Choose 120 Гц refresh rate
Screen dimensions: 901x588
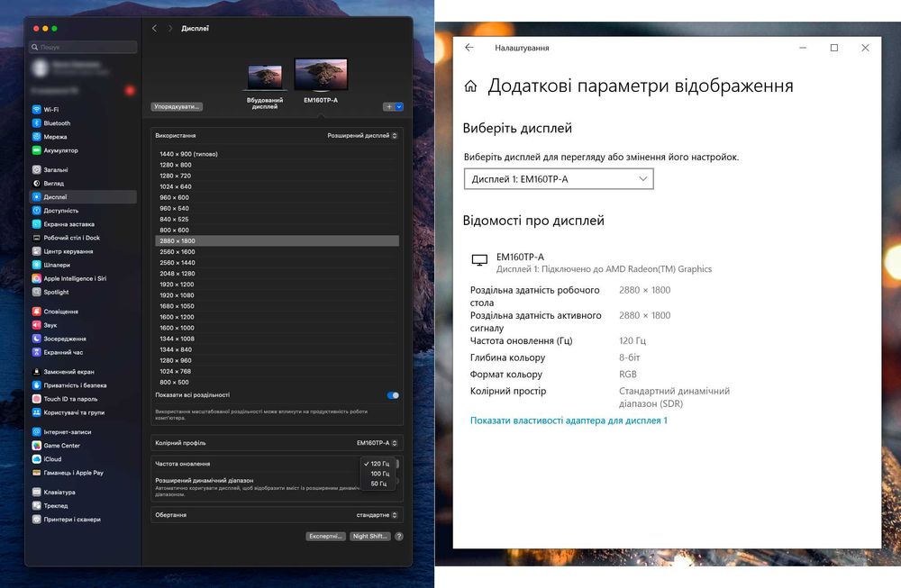coord(377,464)
